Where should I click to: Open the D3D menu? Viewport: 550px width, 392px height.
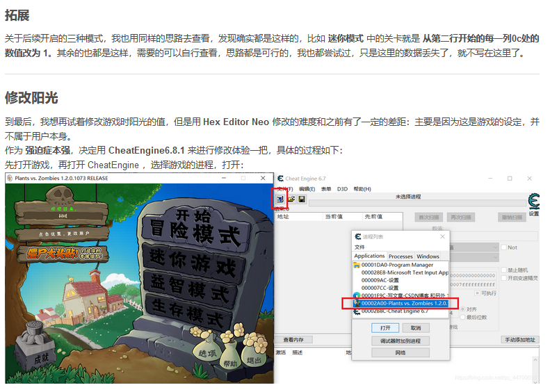click(342, 189)
